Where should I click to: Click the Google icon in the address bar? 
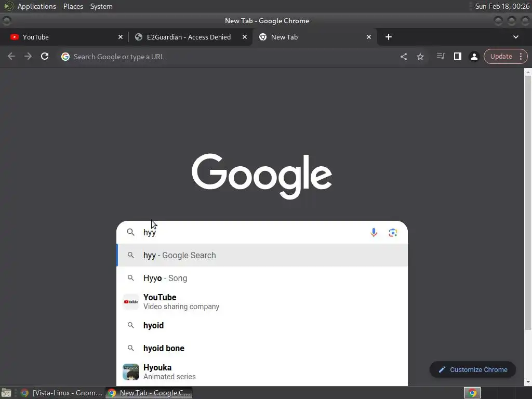[x=65, y=57]
